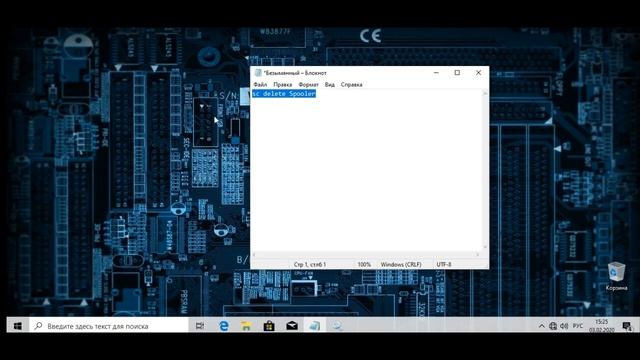Minimize the Notepad window
Image resolution: width=640 pixels, height=360 pixels.
point(436,73)
